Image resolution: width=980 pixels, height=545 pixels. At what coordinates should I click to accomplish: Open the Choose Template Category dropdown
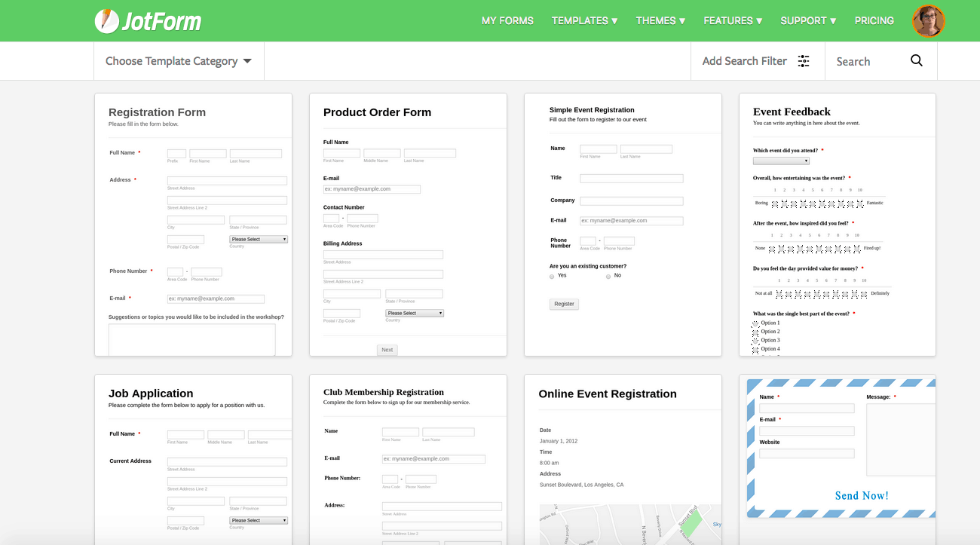[x=179, y=60]
